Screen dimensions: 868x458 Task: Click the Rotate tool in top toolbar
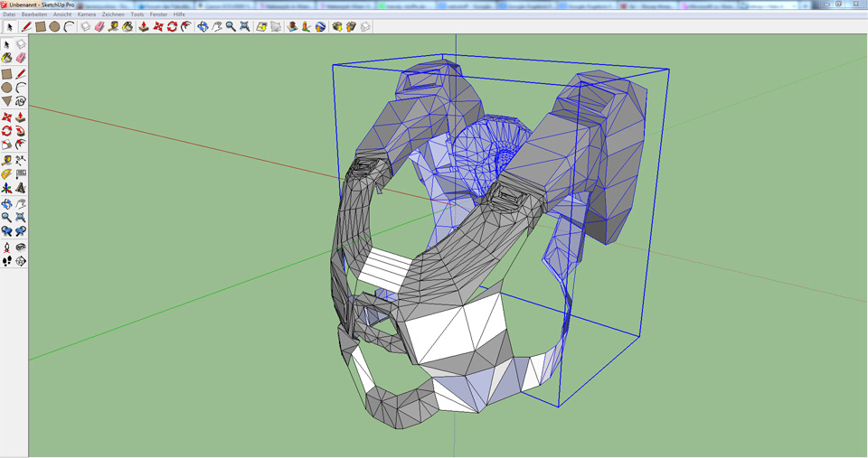tap(172, 27)
